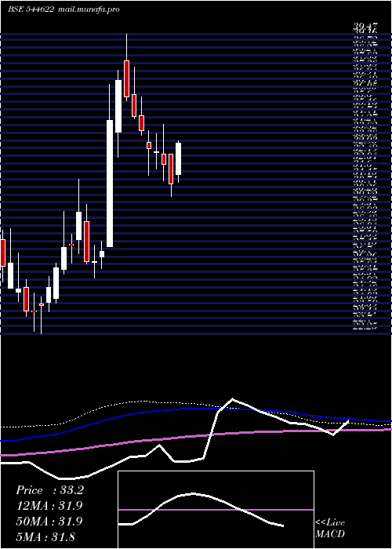Click the MACD inset chart box
Viewport: 392px width, 549px height.
216,510
